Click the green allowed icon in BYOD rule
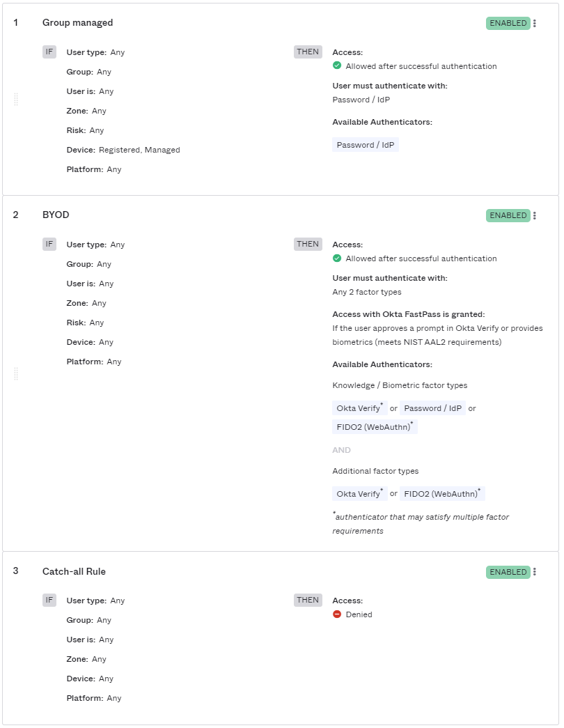 pyautogui.click(x=337, y=258)
